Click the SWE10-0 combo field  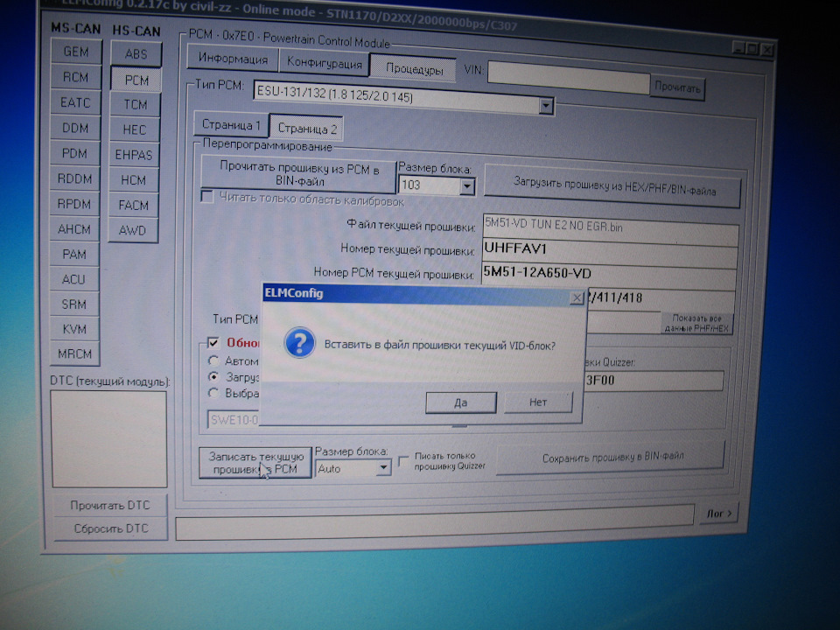point(234,419)
